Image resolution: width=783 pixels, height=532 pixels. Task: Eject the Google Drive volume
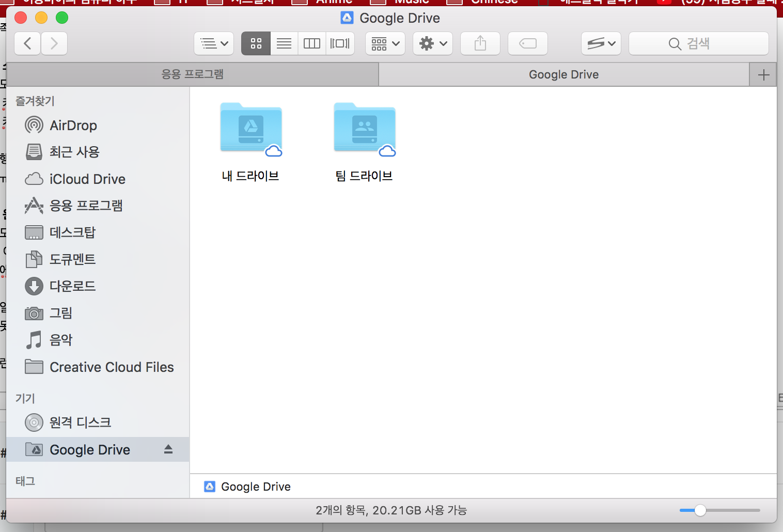point(168,449)
